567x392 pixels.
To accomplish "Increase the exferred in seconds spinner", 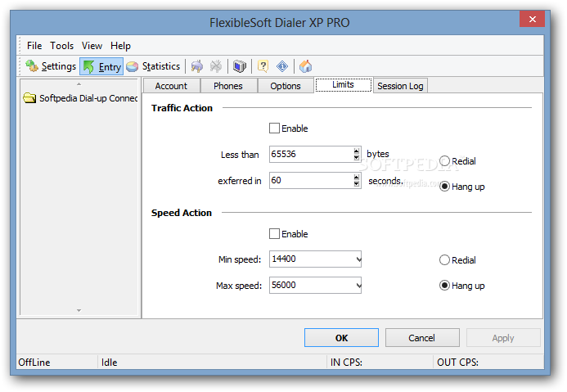I will 357,177.
